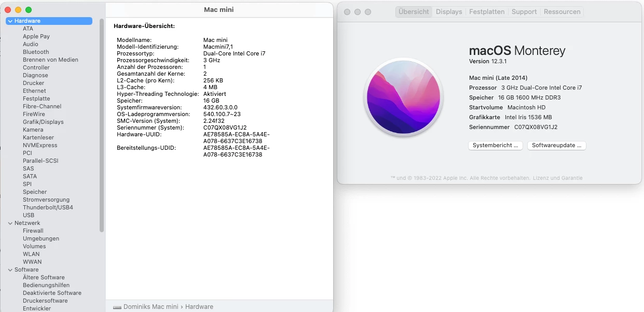Select ATA in the sidebar

(28, 29)
